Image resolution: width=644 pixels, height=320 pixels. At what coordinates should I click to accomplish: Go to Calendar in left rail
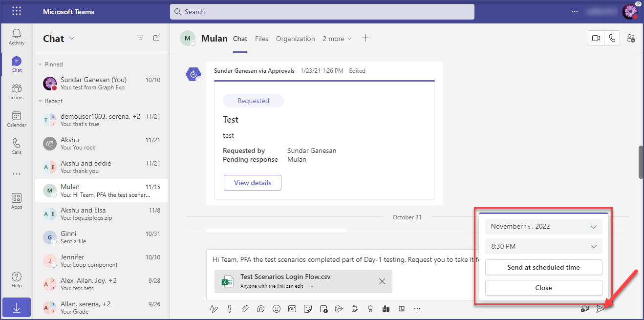(x=17, y=119)
